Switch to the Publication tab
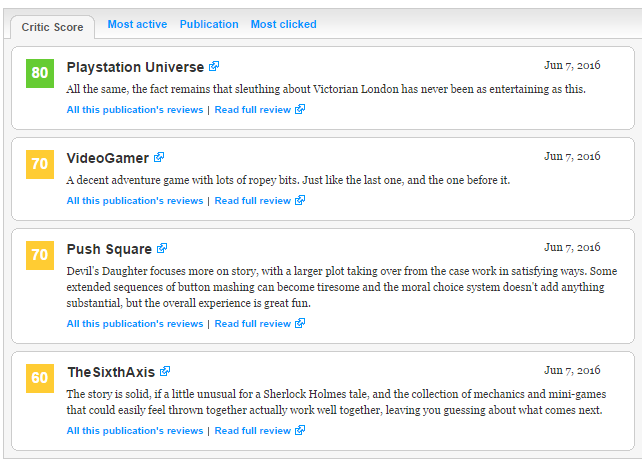The width and height of the screenshot is (642, 459). pos(209,24)
